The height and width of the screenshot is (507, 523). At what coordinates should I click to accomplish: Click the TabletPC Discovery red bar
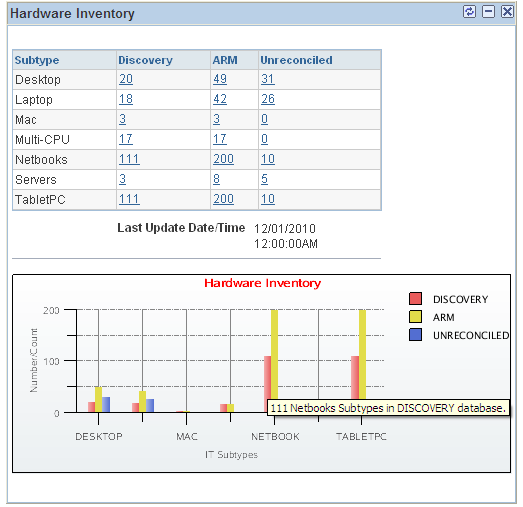tap(355, 378)
